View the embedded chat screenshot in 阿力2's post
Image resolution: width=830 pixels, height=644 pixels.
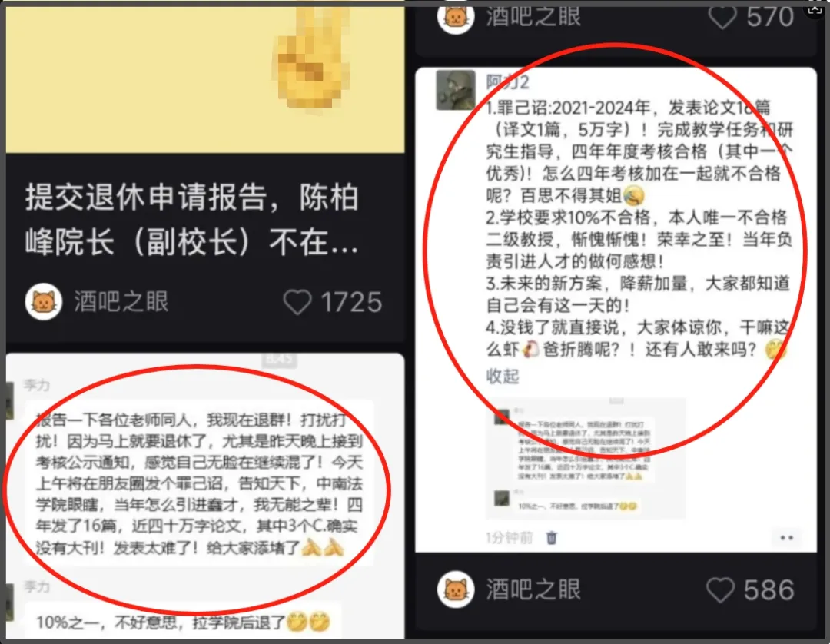click(586, 458)
